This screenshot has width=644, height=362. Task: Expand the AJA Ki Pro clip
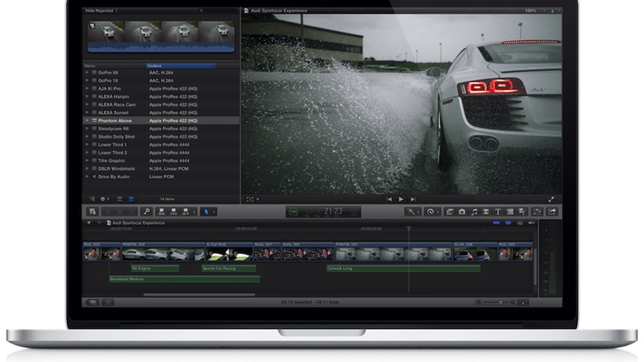87,88
